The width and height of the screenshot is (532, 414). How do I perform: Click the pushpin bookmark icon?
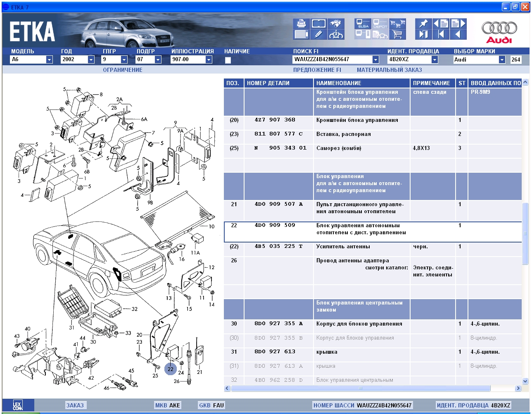point(423,23)
